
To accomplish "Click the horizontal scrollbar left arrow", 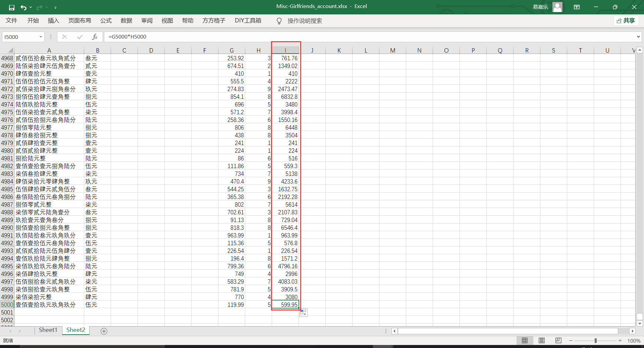I will point(394,331).
